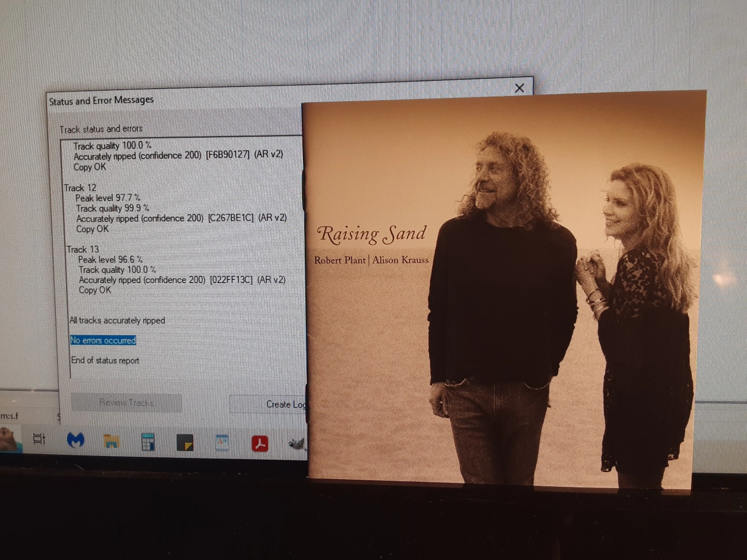Click accurately ripped line with C267BE1C checksum

point(182,218)
